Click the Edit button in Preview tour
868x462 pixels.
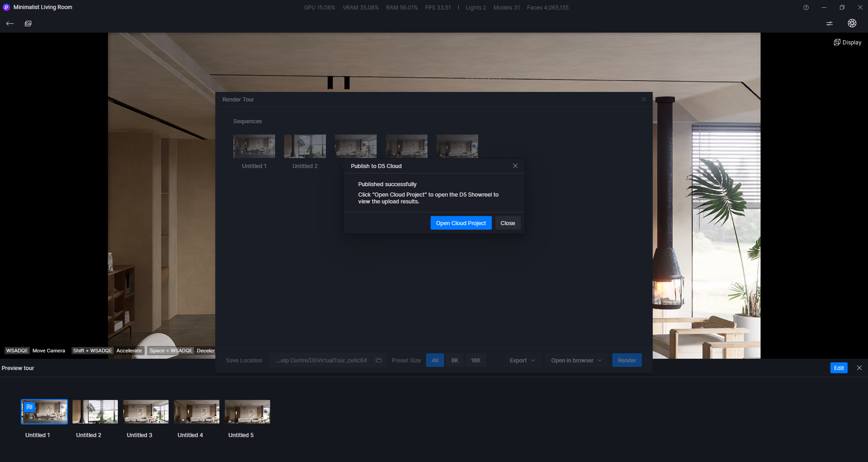point(839,368)
